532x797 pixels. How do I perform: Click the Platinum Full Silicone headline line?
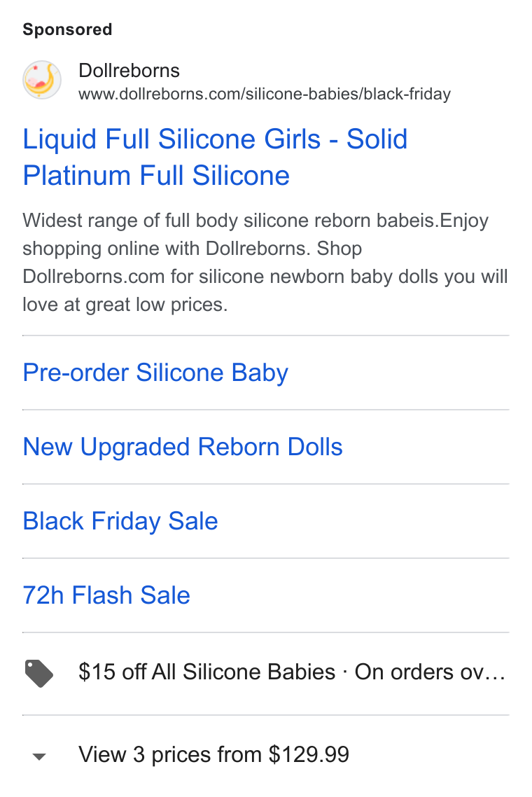click(x=156, y=175)
